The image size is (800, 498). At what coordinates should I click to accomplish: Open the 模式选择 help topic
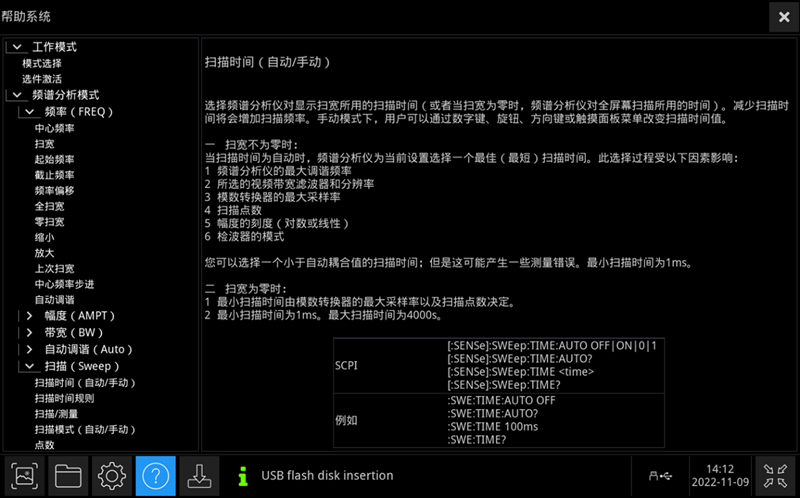[42, 63]
